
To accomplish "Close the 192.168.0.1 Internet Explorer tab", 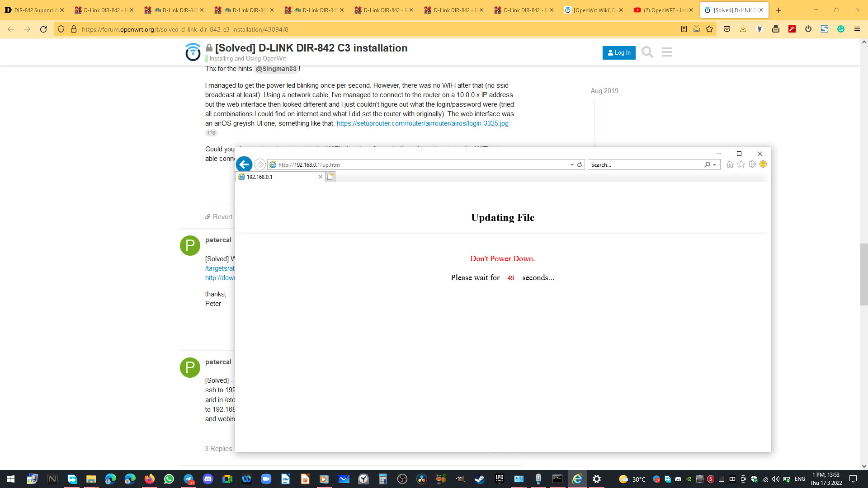I will click(321, 177).
